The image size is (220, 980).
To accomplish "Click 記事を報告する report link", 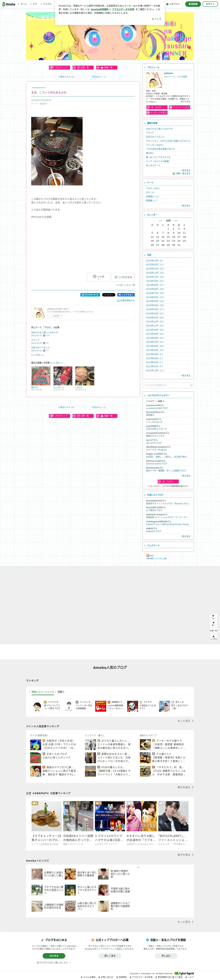I will pyautogui.click(x=126, y=301).
